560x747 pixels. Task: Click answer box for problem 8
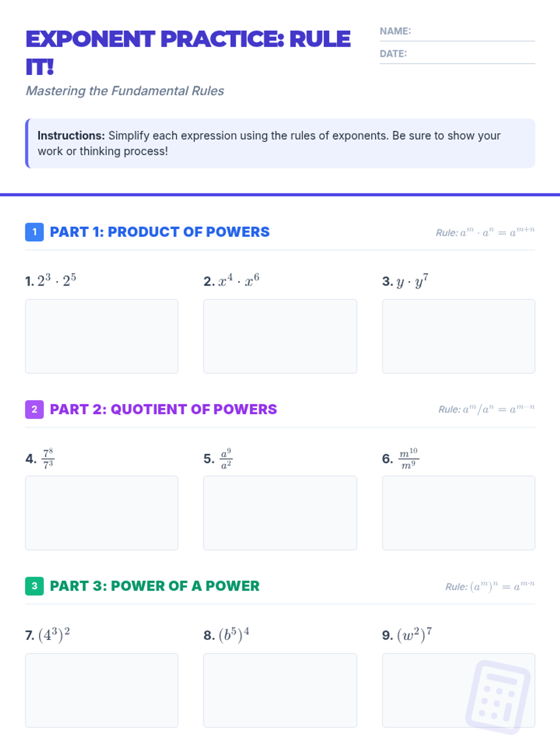point(280,690)
